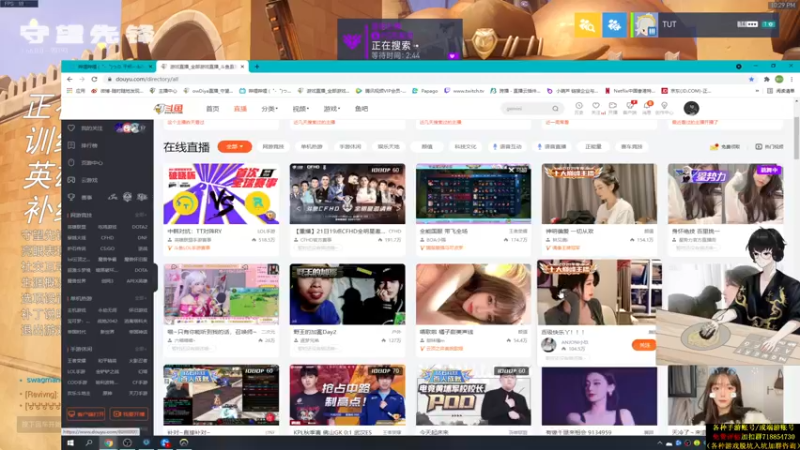Image resolution: width=800 pixels, height=450 pixels.
Task: Click the orange 关注 follow button
Action: tap(644, 345)
